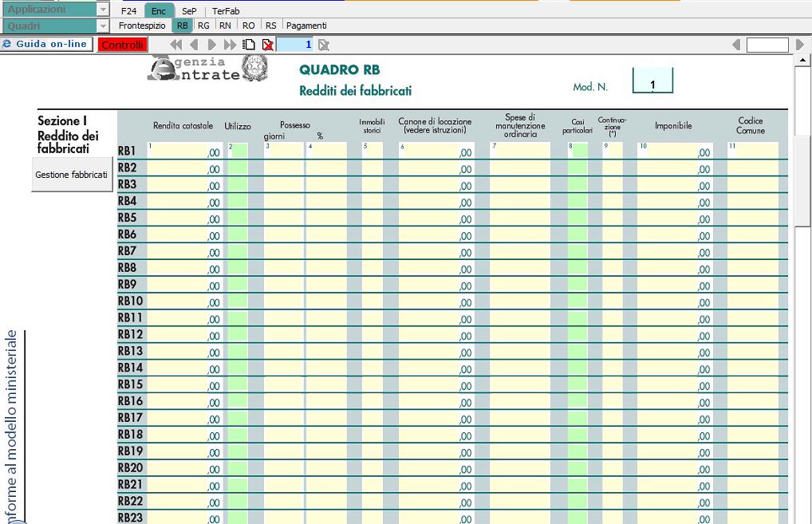Select the RB quadro tab
The height and width of the screenshot is (524, 812).
(183, 26)
